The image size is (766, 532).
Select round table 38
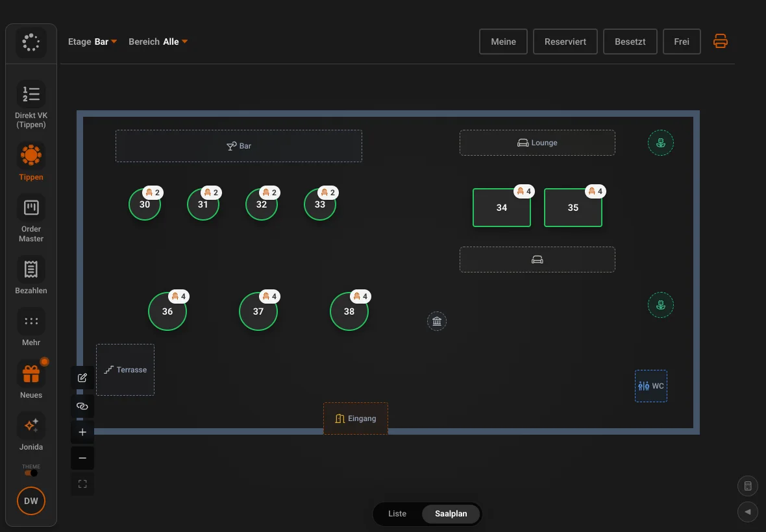coord(349,311)
